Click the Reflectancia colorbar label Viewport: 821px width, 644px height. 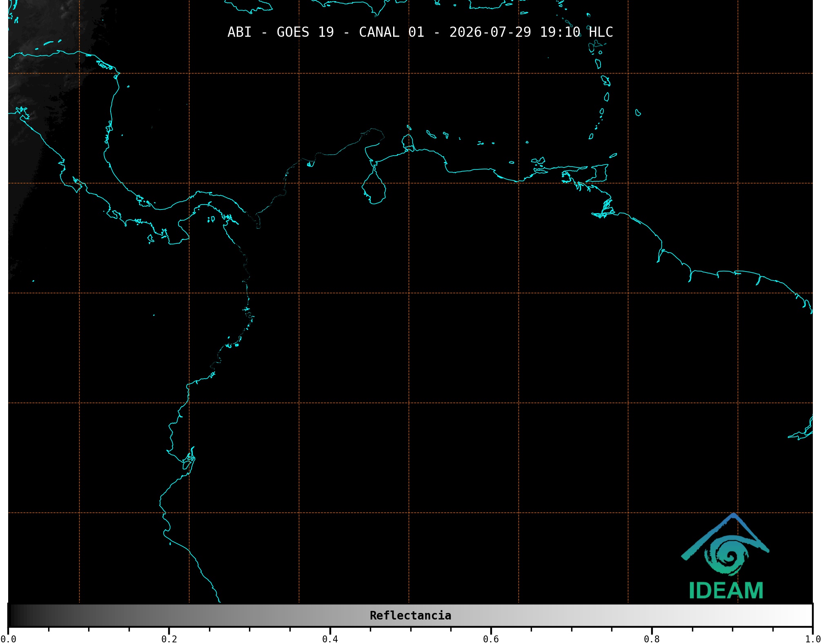pyautogui.click(x=410, y=615)
